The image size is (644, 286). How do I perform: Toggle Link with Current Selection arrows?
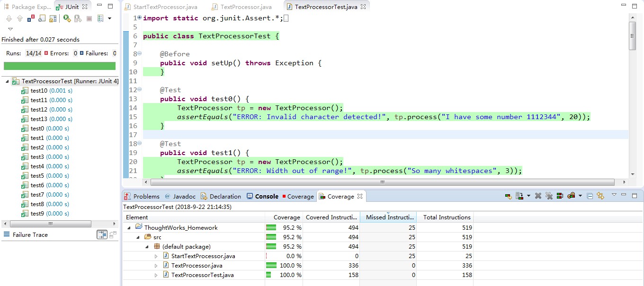click(600, 196)
